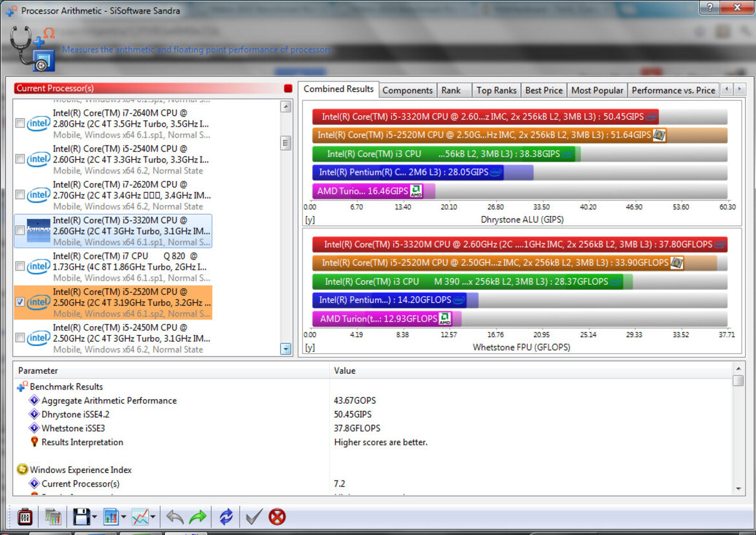Click the floppy disk Save icon

(81, 517)
